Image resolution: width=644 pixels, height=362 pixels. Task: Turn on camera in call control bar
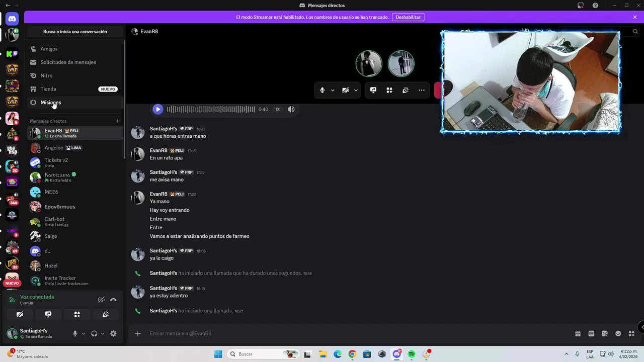click(345, 90)
